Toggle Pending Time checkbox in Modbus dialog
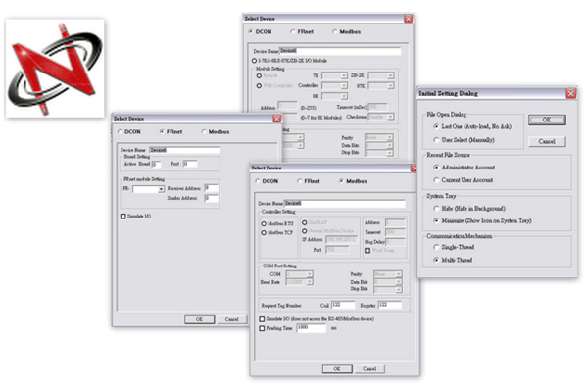Image resolution: width=588 pixels, height=387 pixels. (x=262, y=328)
